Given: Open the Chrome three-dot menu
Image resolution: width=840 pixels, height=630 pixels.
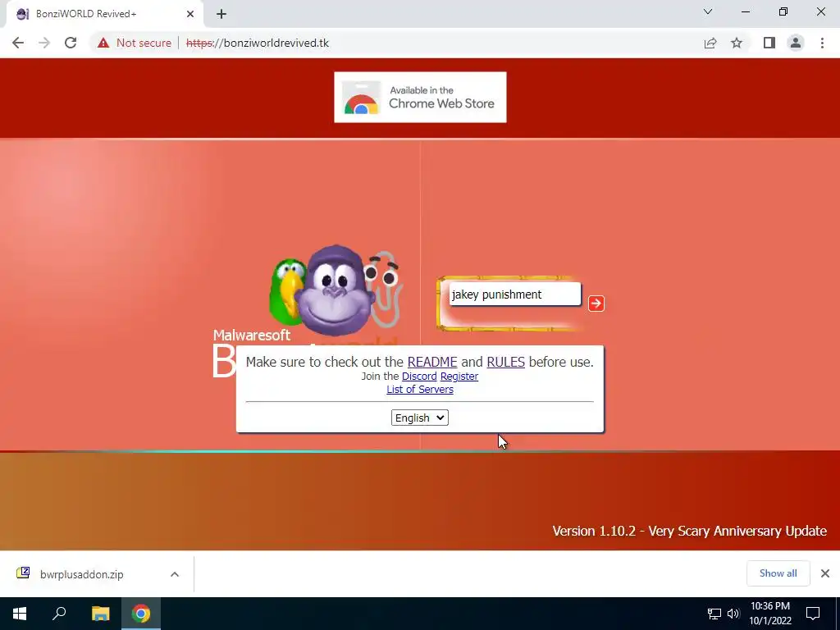Looking at the screenshot, I should click(x=822, y=43).
